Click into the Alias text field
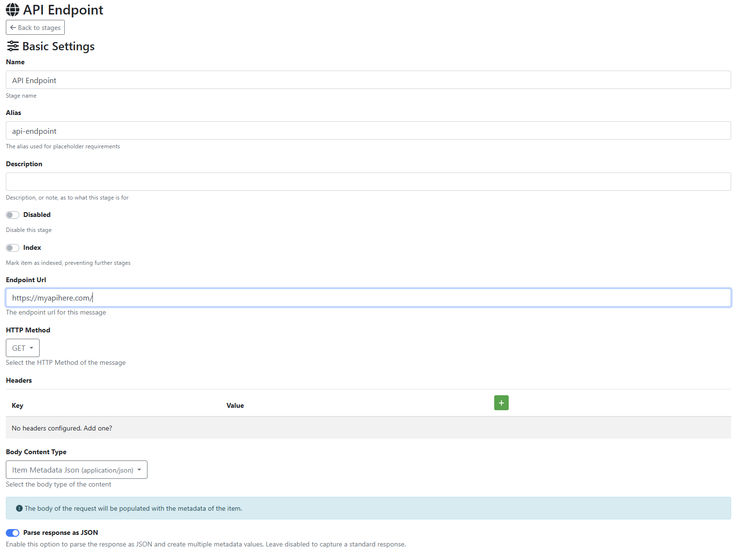The width and height of the screenshot is (736, 560). point(368,131)
